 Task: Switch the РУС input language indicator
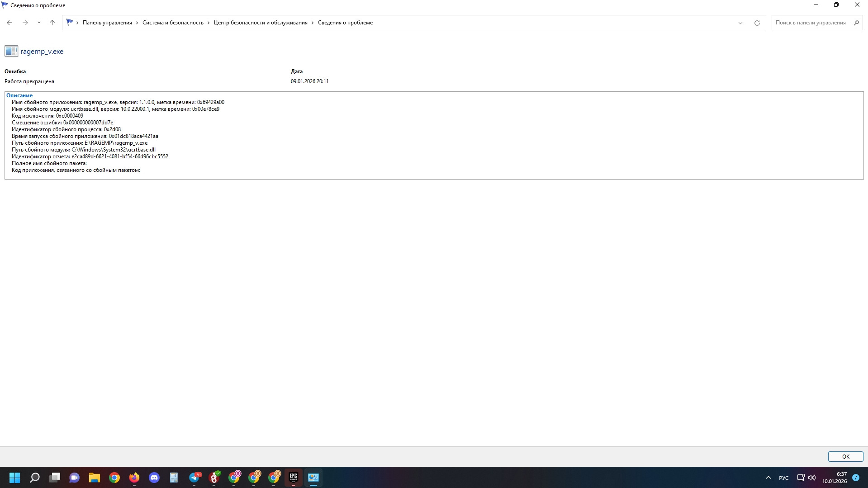(783, 478)
